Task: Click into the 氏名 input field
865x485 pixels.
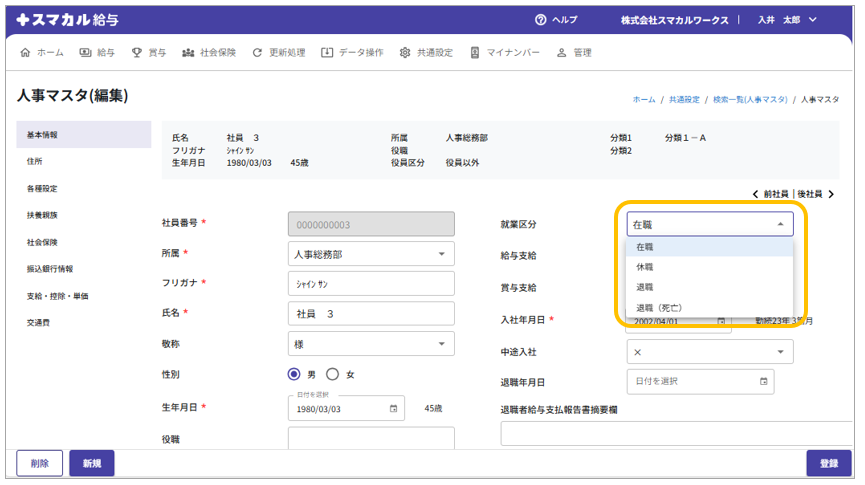Action: tap(370, 314)
